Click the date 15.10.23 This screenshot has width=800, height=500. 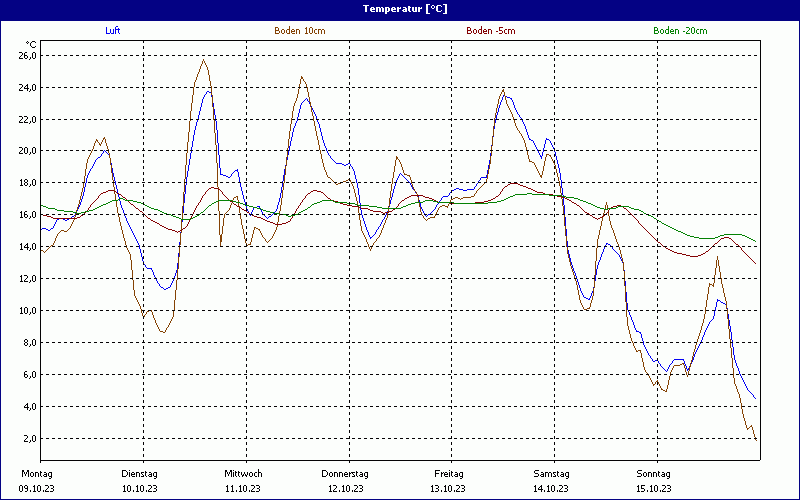coord(654,489)
